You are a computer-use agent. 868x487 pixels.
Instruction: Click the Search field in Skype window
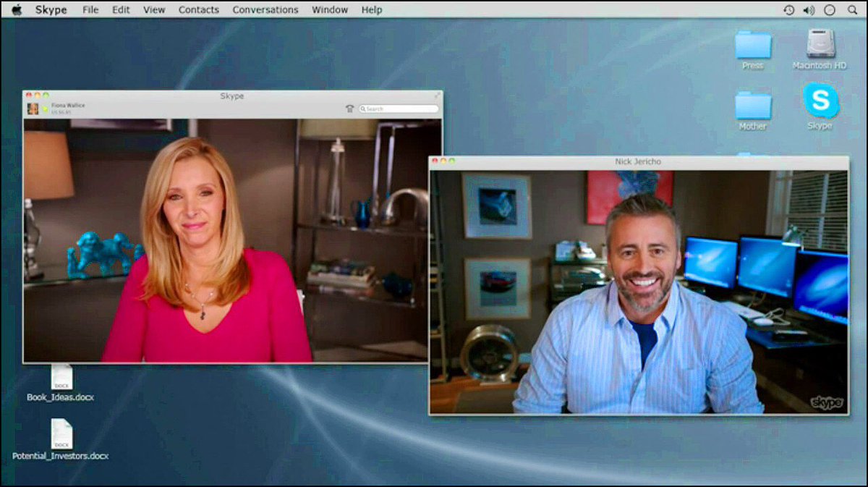click(399, 109)
